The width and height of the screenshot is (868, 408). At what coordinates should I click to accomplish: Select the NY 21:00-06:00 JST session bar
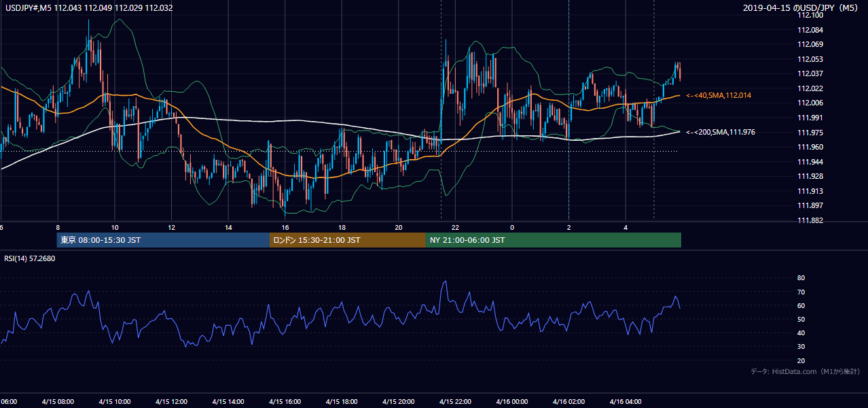click(554, 240)
